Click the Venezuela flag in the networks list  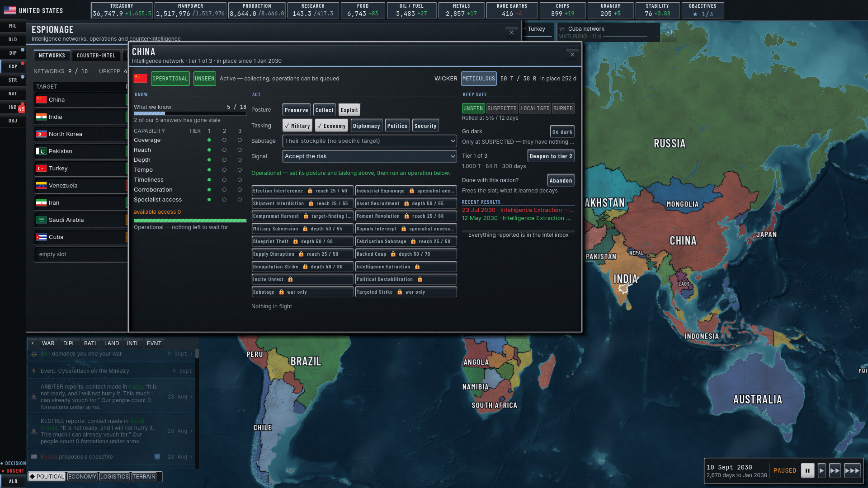[42, 185]
